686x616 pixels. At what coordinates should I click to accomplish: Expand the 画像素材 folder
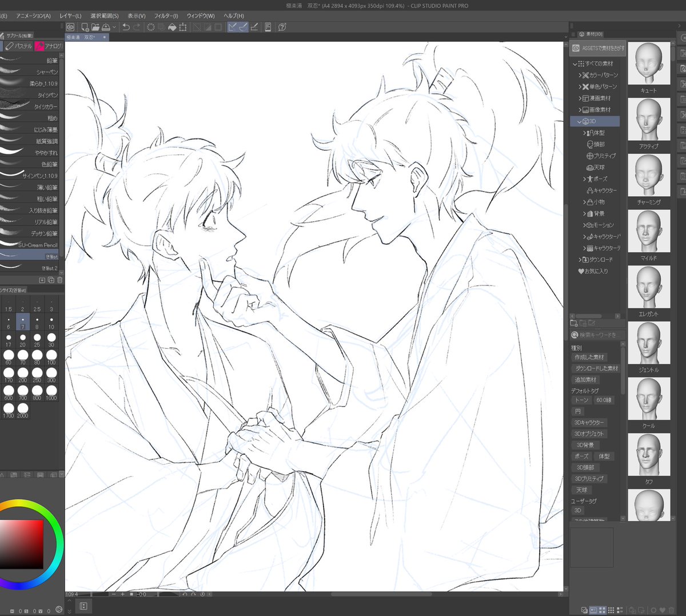coord(580,110)
